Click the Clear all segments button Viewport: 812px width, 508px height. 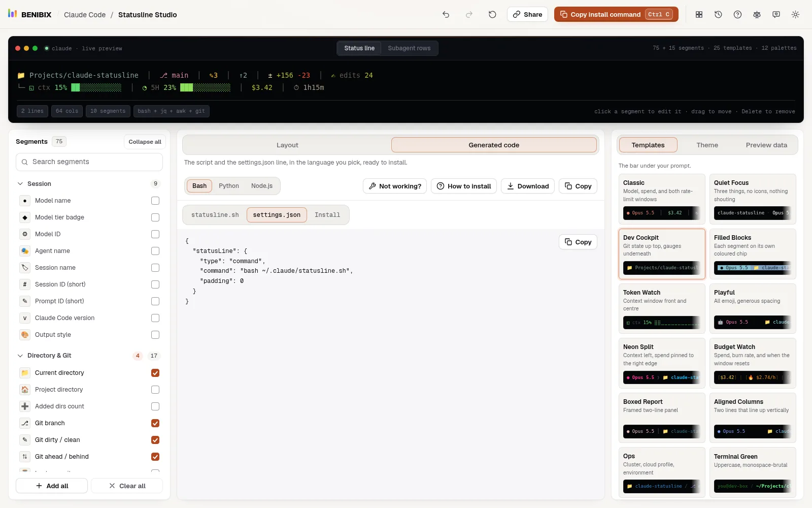(x=127, y=486)
